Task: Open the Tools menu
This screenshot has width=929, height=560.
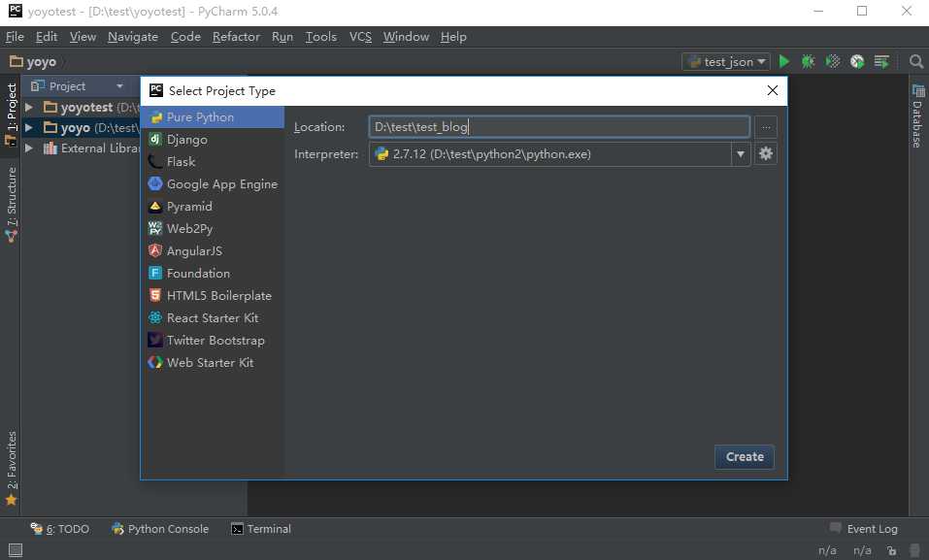Action: [320, 37]
